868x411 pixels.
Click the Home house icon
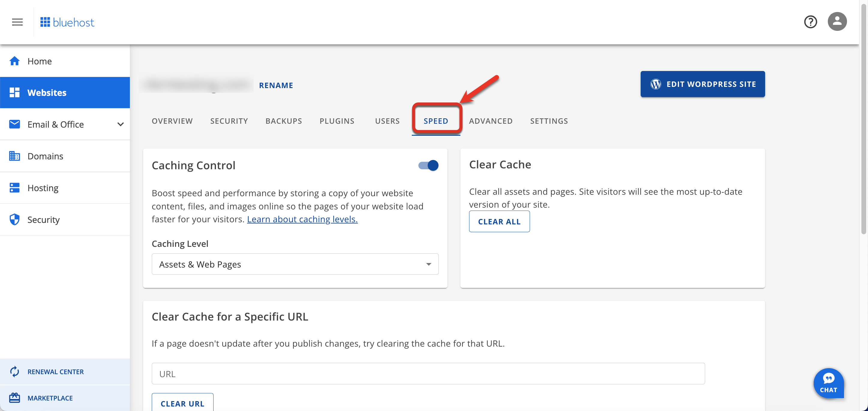tap(14, 61)
